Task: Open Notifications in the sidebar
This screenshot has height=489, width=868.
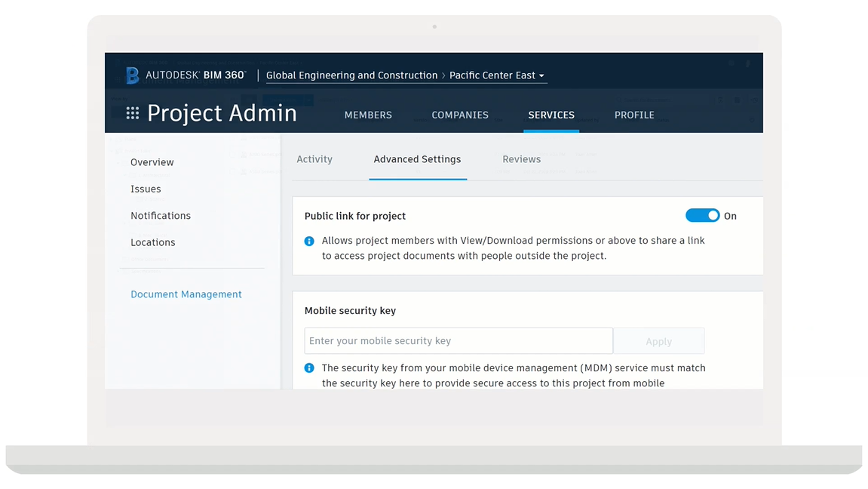Action: tap(161, 215)
